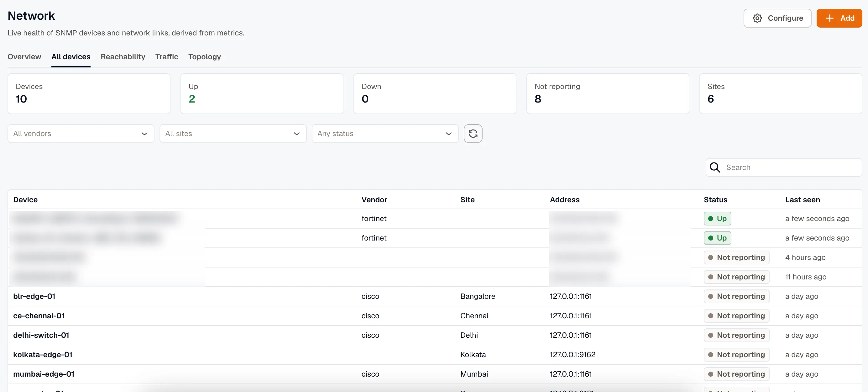Open the All sites dropdown

coord(233,134)
